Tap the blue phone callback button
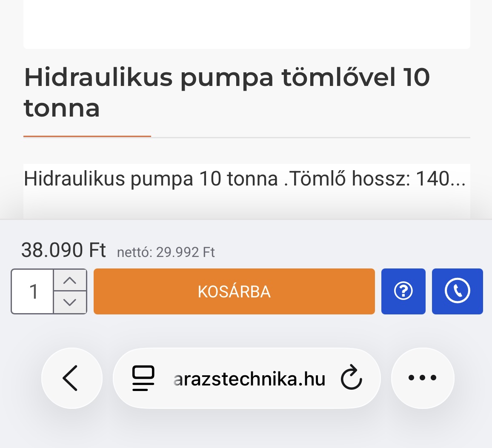Screen dimensions: 492x448 coord(457,291)
